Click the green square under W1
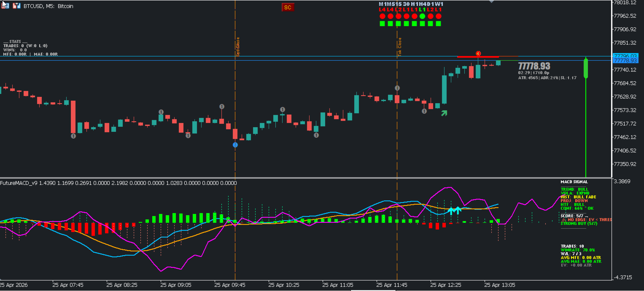The image size is (644, 291). click(438, 24)
